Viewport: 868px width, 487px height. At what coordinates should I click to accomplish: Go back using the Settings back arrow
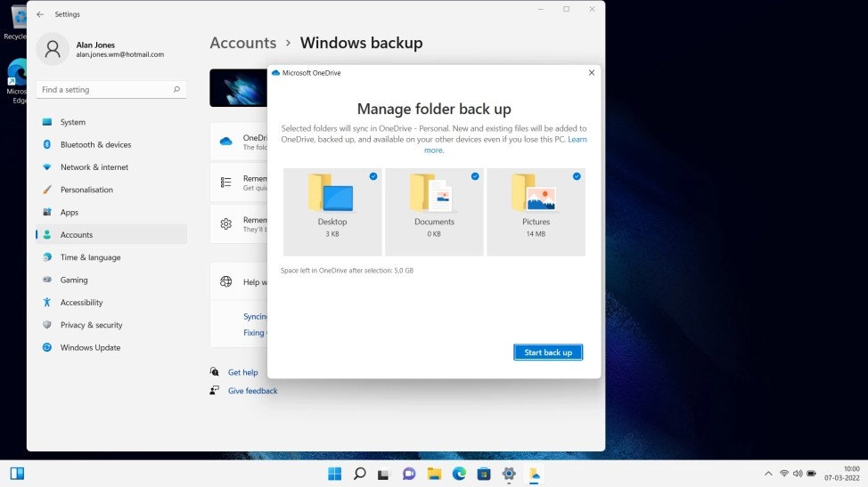click(x=40, y=14)
